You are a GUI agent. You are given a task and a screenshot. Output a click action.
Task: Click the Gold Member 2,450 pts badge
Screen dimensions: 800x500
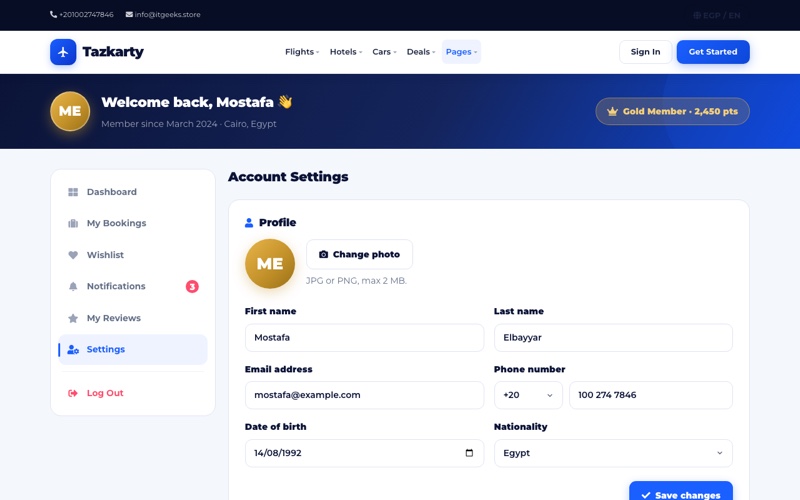click(x=672, y=111)
